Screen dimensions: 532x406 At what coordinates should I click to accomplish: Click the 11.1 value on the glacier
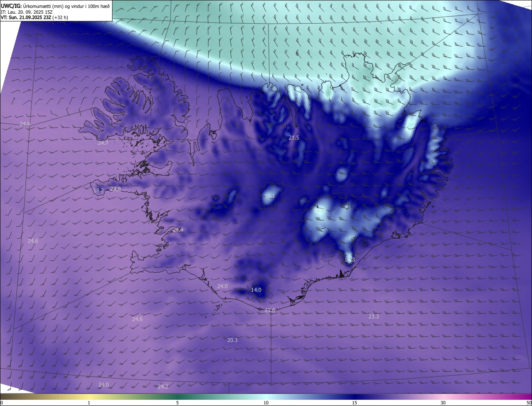(270, 196)
